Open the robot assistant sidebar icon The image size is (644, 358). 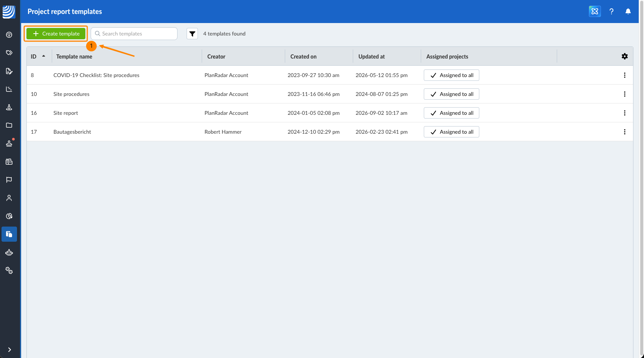tap(9, 252)
